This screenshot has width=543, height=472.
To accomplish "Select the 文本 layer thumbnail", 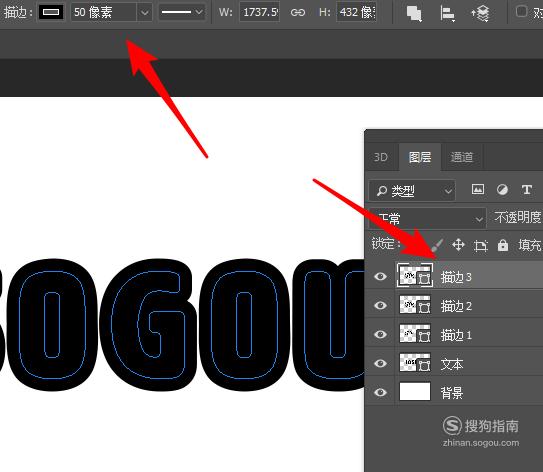I will coord(415,363).
